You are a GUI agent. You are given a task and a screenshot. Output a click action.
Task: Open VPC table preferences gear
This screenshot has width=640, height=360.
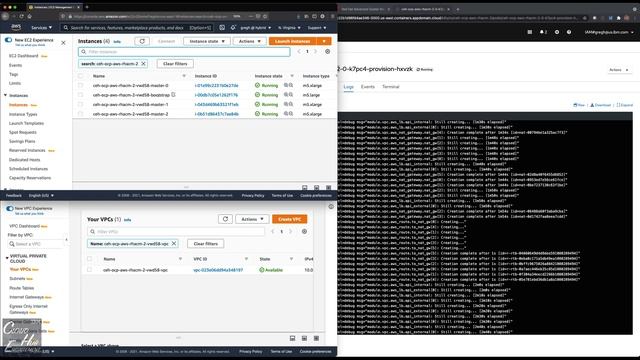pyautogui.click(x=304, y=231)
